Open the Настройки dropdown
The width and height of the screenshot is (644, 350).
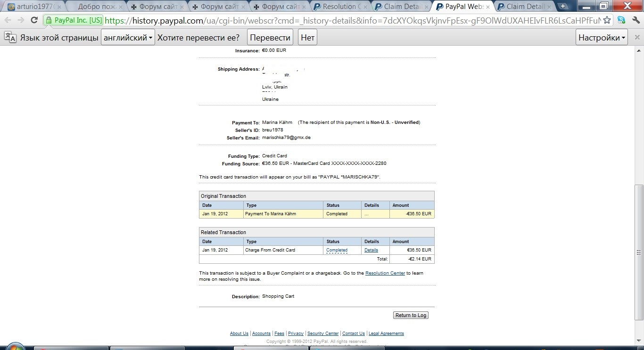click(602, 38)
